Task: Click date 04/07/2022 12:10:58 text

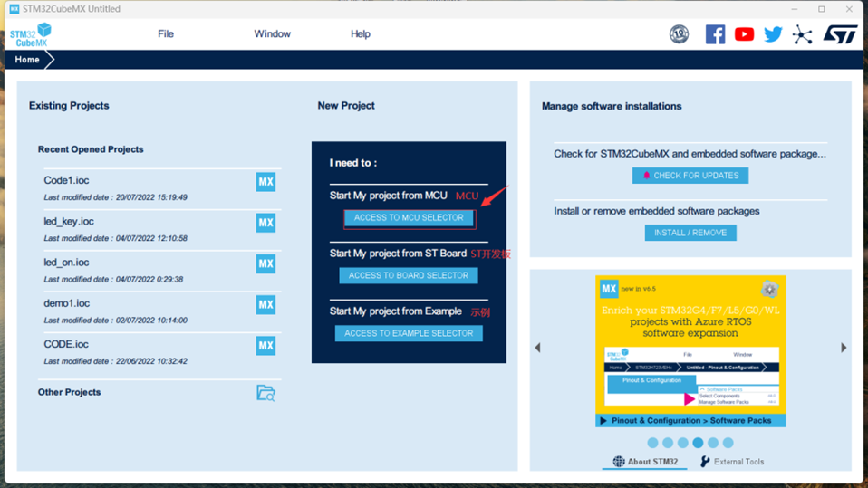Action: 151,238
